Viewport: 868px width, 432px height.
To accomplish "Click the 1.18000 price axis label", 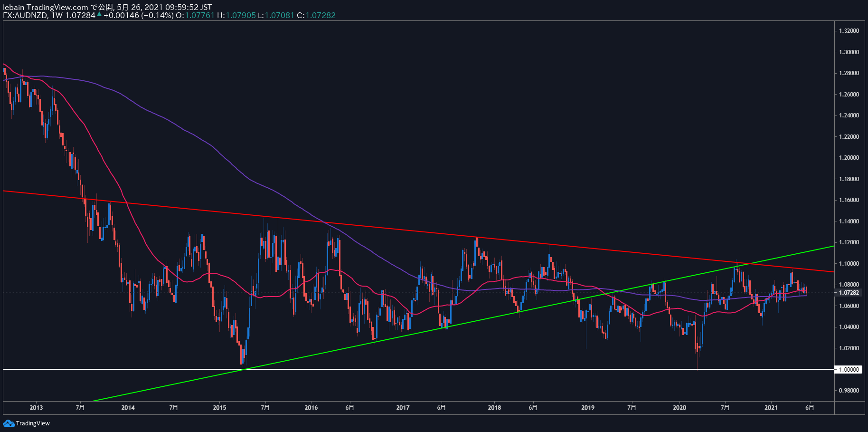I will 849,179.
